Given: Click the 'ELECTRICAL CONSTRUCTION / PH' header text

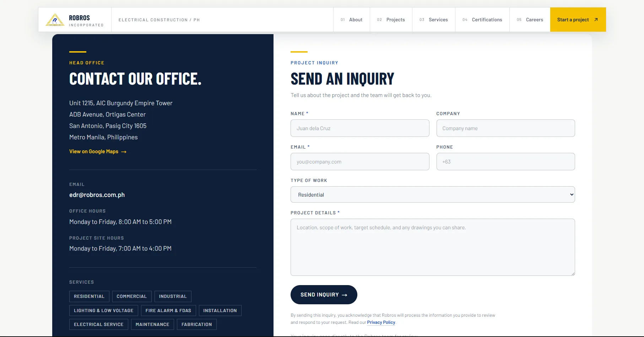Looking at the screenshot, I should tap(159, 20).
